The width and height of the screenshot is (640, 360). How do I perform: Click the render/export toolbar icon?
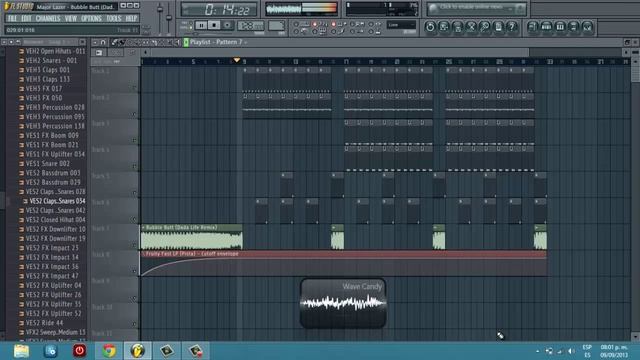(x=458, y=27)
